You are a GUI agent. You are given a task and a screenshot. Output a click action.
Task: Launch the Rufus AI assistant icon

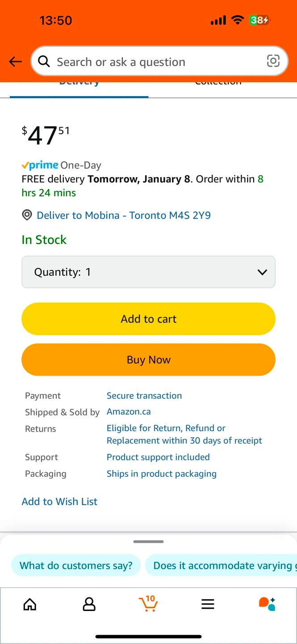[x=267, y=604]
